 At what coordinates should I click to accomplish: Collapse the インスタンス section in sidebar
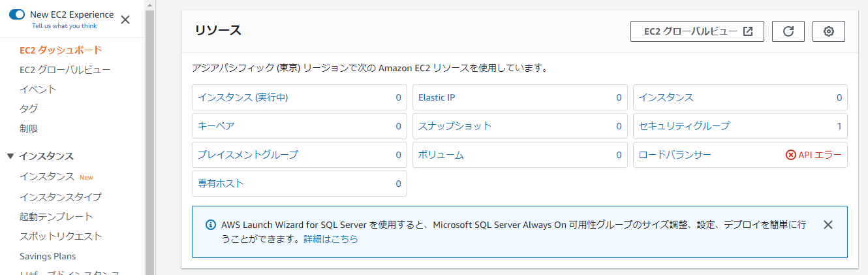10,156
